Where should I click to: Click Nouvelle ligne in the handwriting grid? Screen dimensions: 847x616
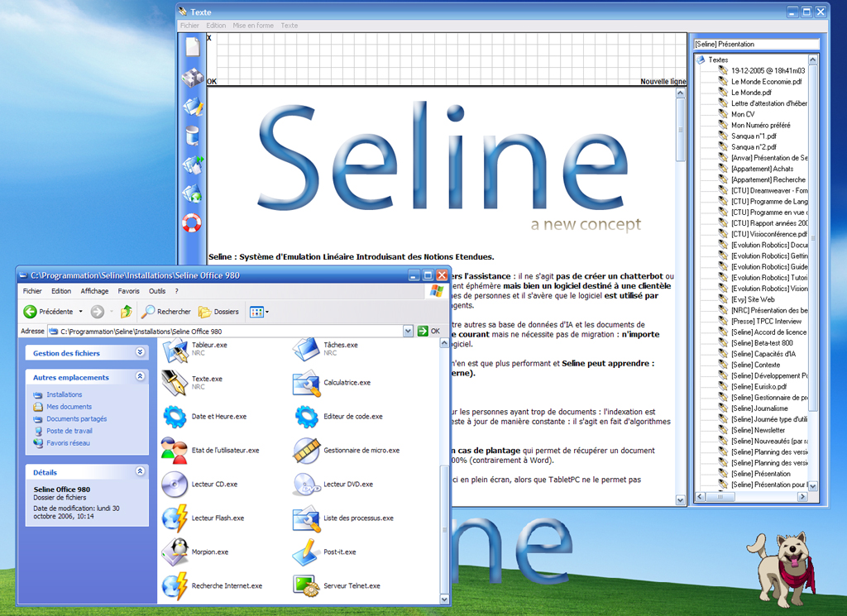click(x=663, y=82)
